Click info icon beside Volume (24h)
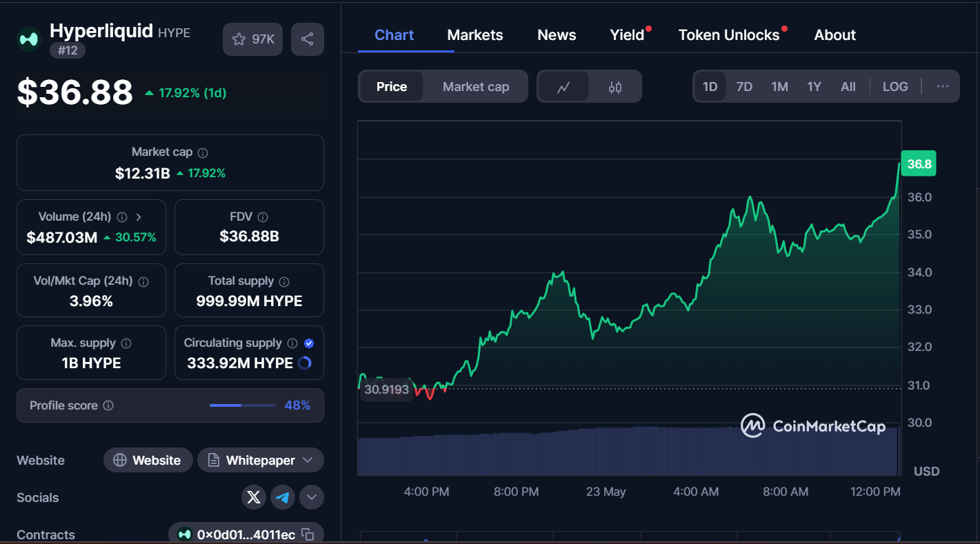This screenshot has height=544, width=980. (x=122, y=217)
